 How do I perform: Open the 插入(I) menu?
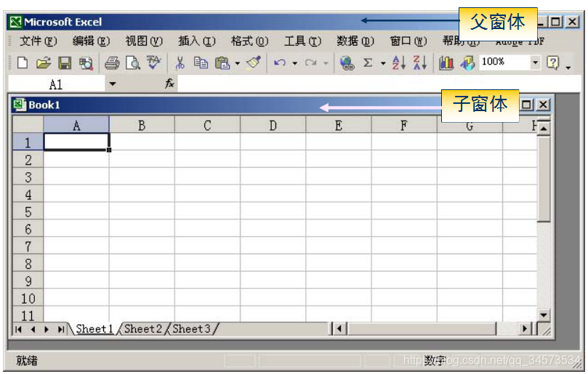197,41
